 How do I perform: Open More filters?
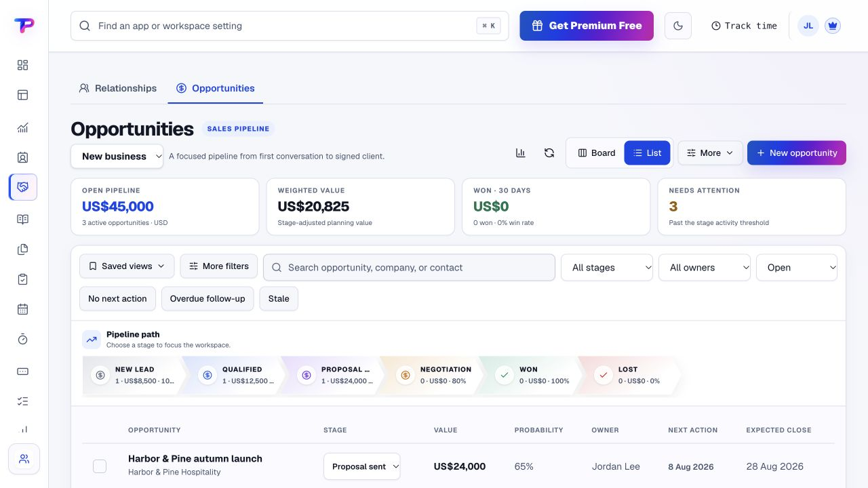pos(219,266)
